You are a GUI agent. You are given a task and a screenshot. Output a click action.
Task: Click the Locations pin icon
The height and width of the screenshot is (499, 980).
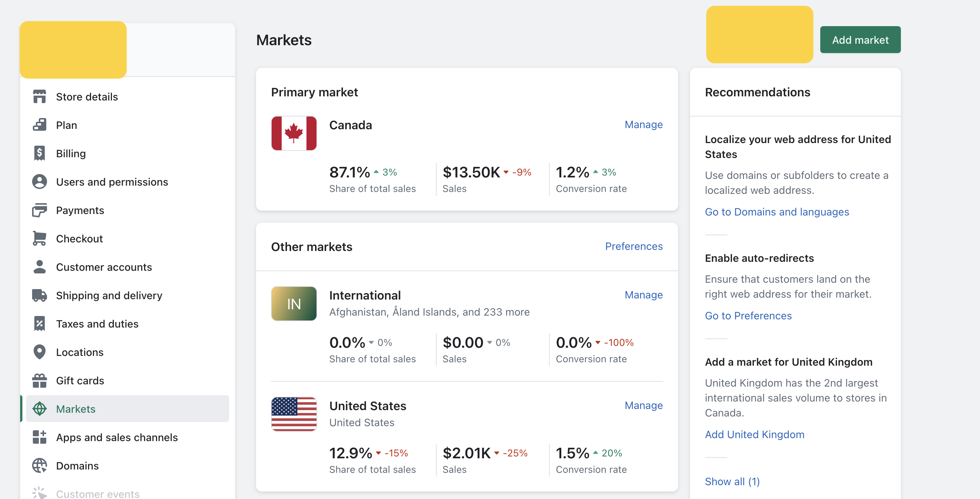(39, 352)
